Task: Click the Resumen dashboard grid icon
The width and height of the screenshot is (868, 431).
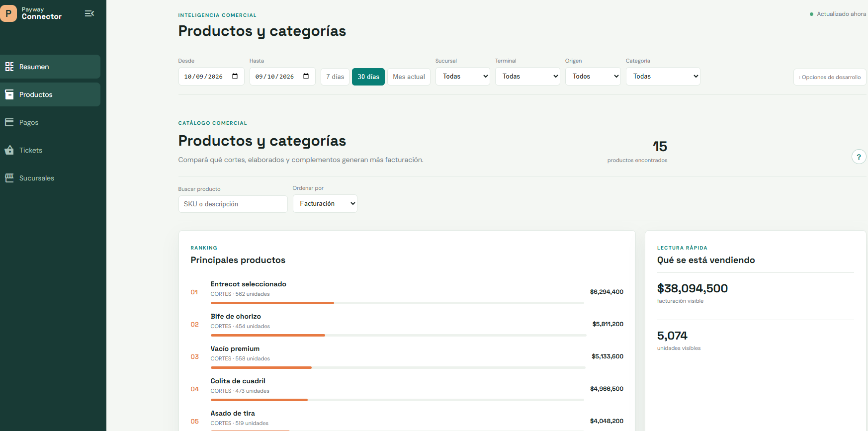Action: coord(9,67)
